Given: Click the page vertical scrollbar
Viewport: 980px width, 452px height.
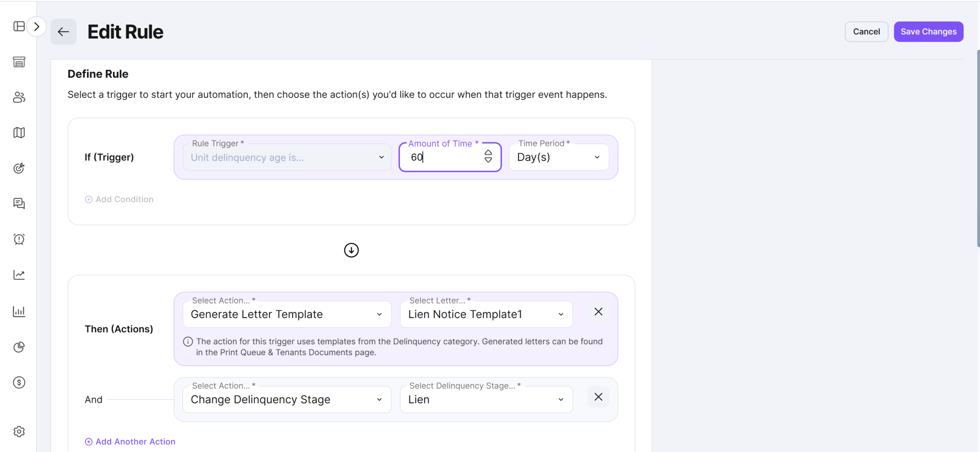Looking at the screenshot, I should (x=978, y=148).
